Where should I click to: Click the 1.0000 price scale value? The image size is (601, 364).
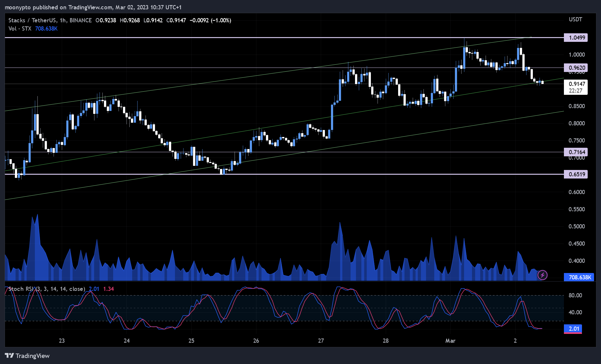(x=577, y=55)
